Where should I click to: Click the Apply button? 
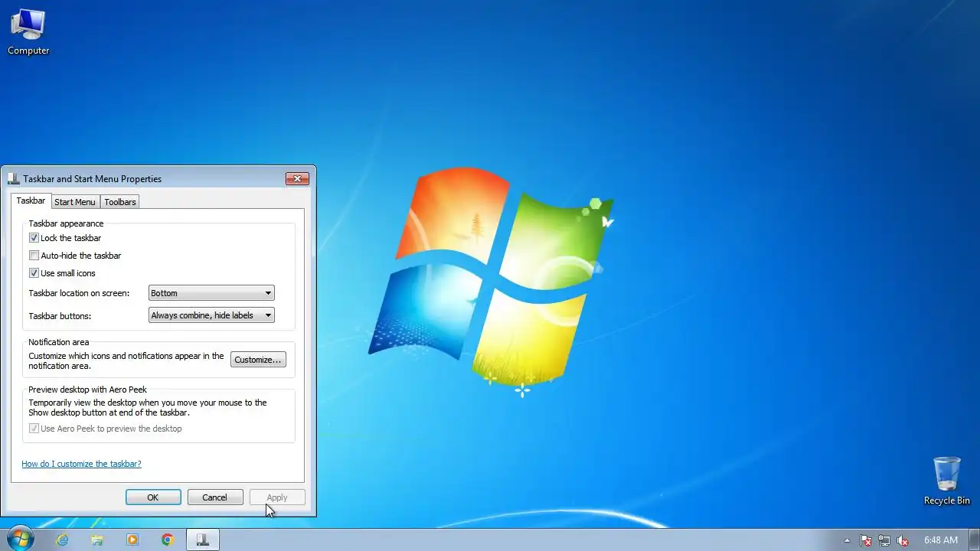[277, 497]
